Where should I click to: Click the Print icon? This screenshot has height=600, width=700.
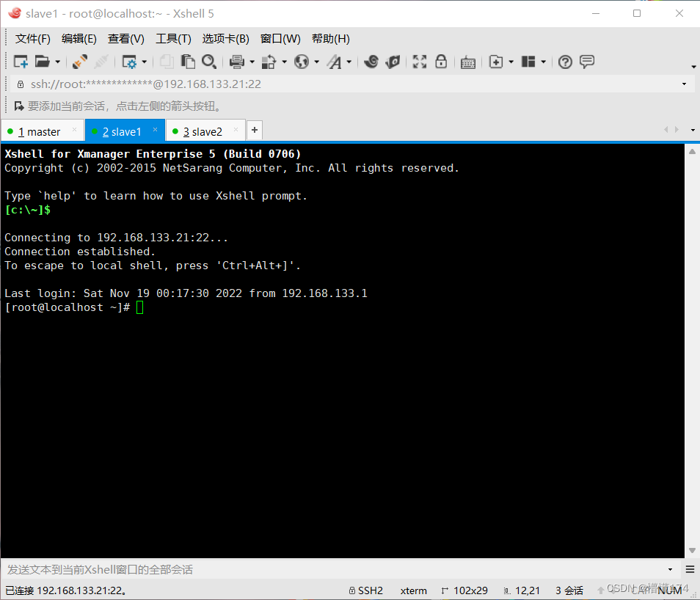coord(236,62)
